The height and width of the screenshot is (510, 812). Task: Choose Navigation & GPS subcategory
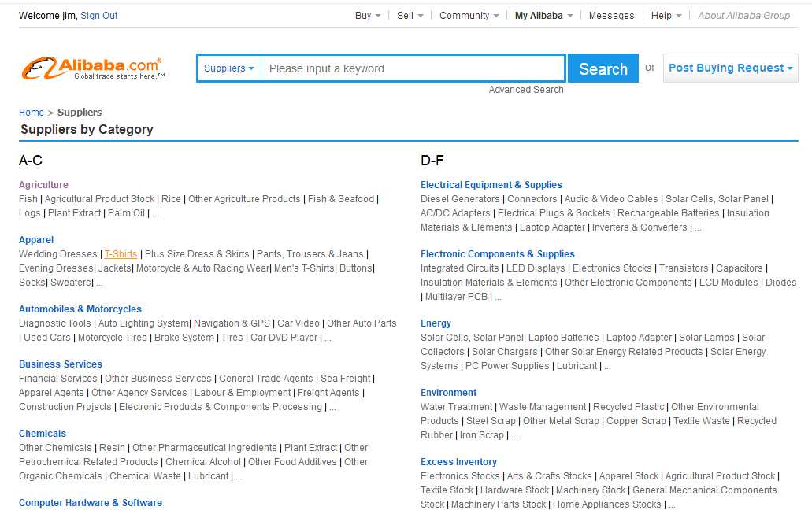point(232,323)
